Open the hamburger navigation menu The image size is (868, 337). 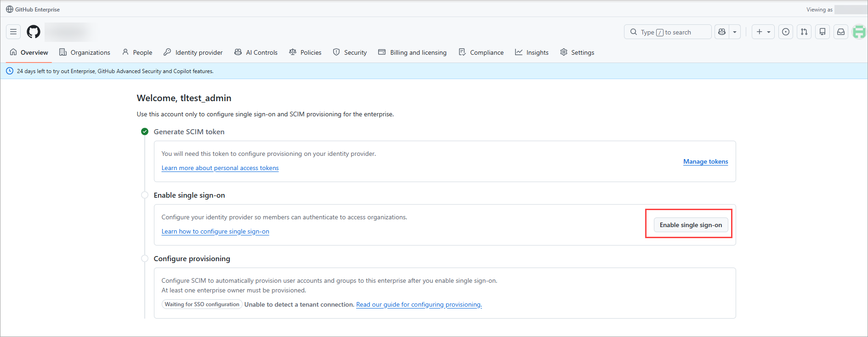click(13, 32)
